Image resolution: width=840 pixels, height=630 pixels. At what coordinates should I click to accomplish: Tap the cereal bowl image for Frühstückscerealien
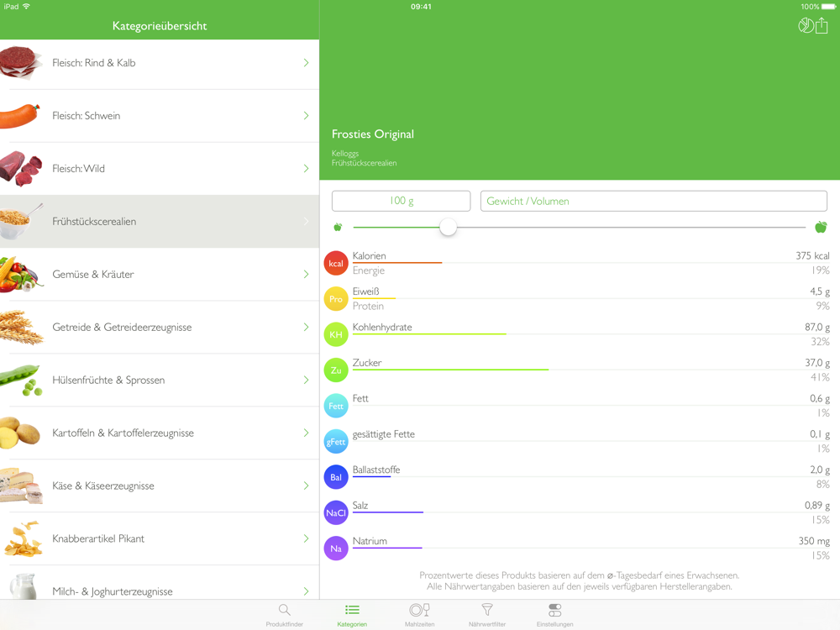tap(22, 221)
